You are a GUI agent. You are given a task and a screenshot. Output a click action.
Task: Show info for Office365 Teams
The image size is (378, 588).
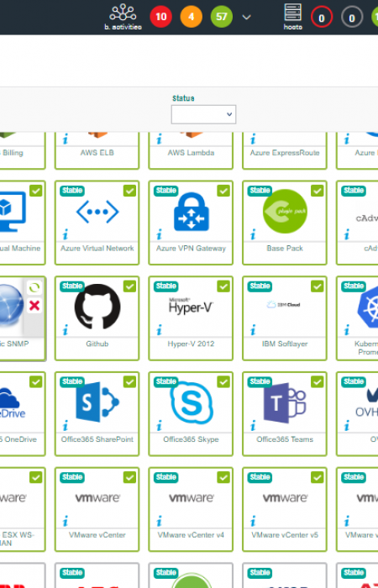(253, 426)
